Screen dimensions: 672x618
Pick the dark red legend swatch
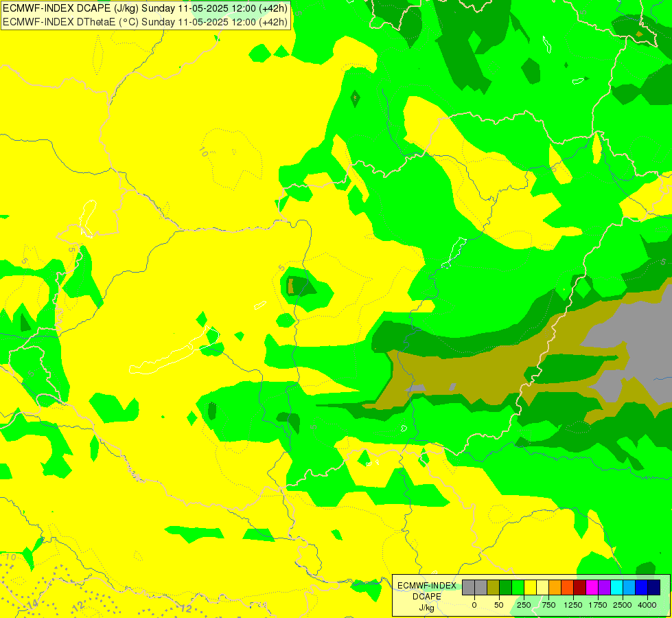click(580, 588)
